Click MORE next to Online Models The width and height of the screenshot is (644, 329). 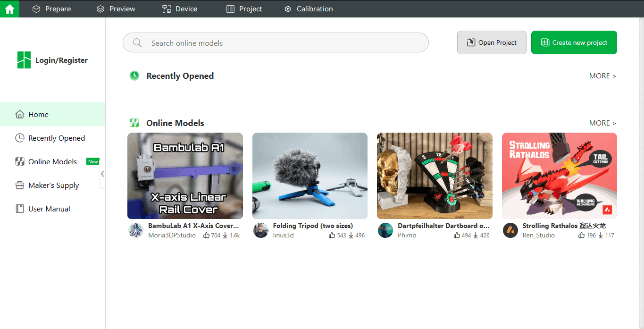tap(602, 123)
